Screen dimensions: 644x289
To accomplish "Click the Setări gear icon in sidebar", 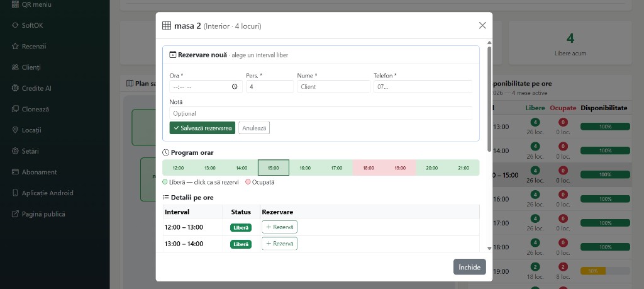I will [15, 151].
